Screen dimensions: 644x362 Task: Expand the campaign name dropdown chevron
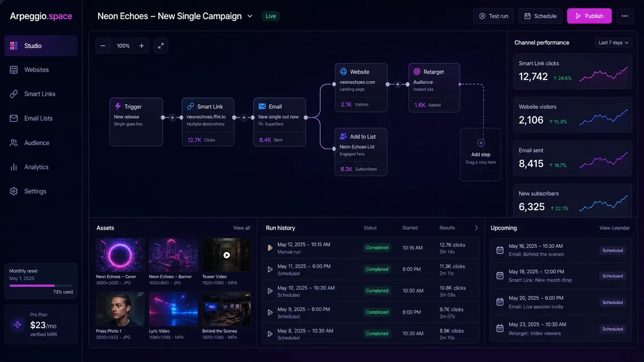coord(250,16)
